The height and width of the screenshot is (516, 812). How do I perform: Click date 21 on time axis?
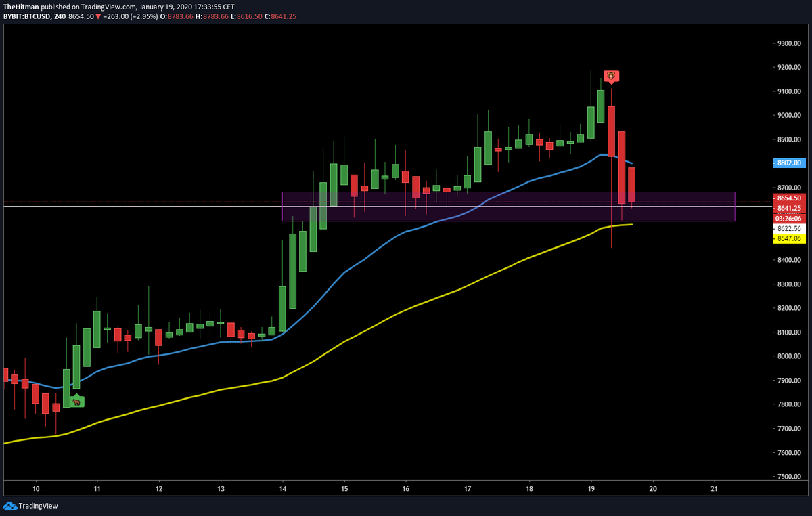coord(715,488)
